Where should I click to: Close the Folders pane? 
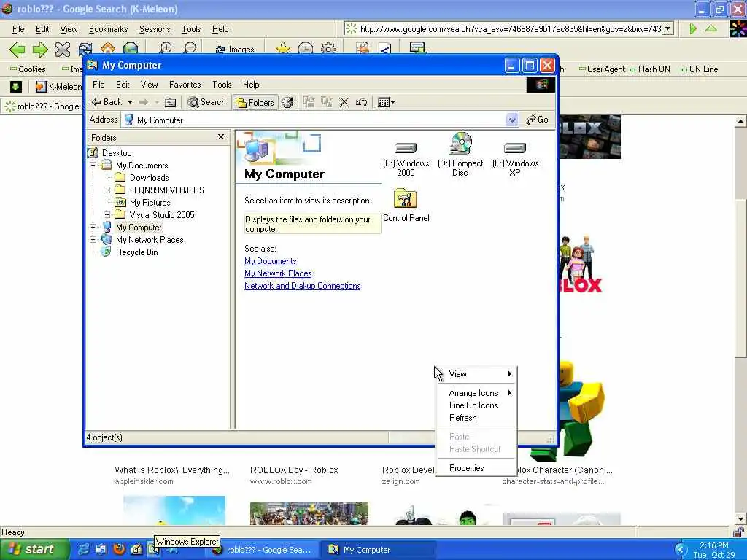(x=220, y=137)
